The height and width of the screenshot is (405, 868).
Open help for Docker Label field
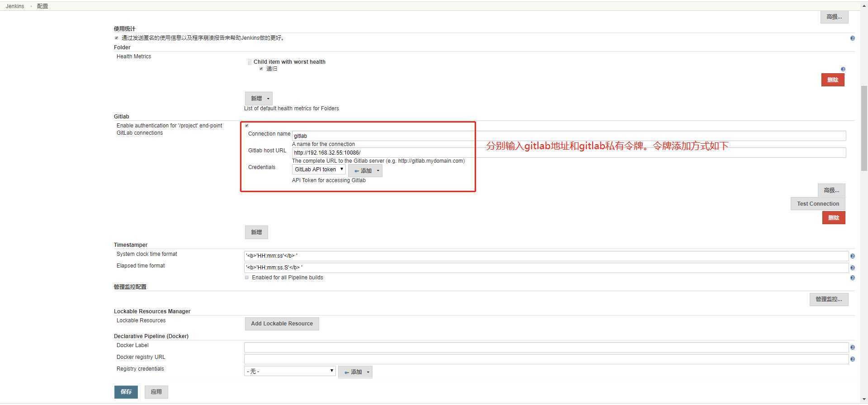pyautogui.click(x=852, y=348)
